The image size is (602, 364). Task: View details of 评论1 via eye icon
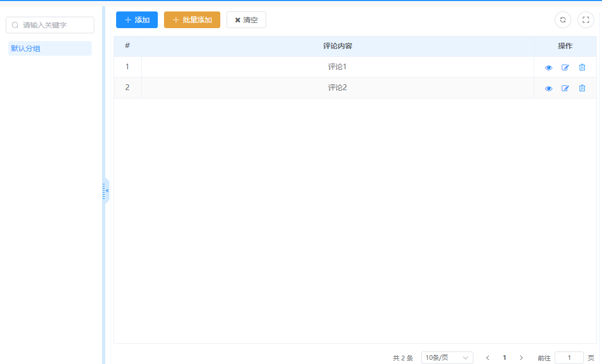point(548,68)
